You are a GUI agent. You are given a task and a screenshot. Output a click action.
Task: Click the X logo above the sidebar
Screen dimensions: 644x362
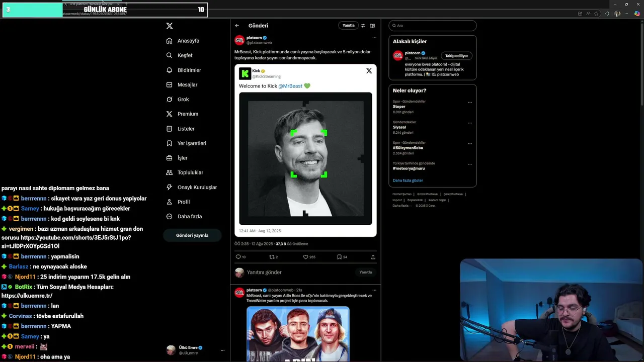(x=170, y=26)
